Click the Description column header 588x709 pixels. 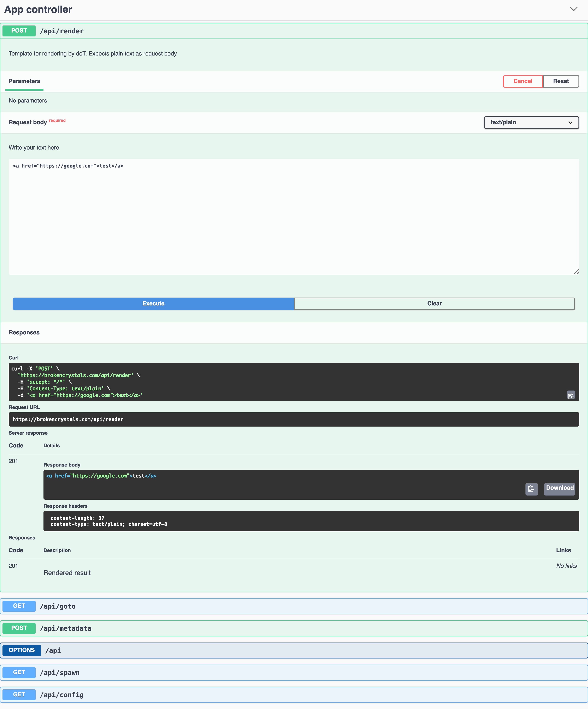click(x=57, y=550)
